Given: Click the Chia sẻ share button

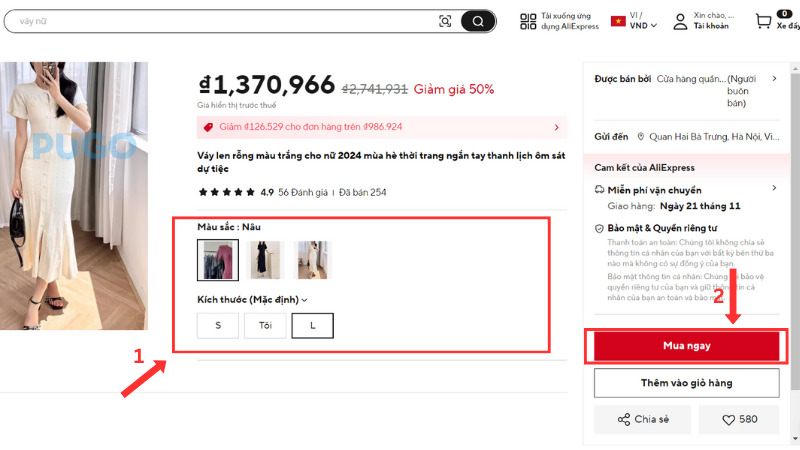Looking at the screenshot, I should pyautogui.click(x=643, y=419).
